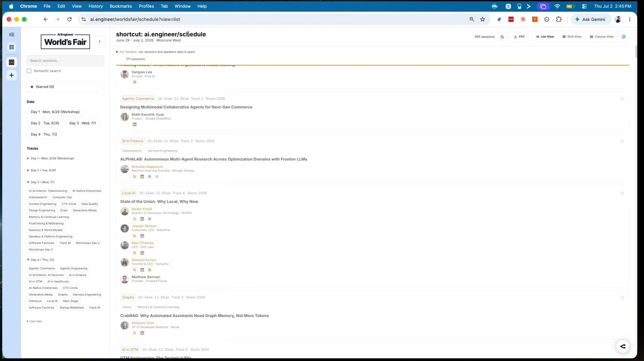The height and width of the screenshot is (361, 644).
Task: Reload the page
Action: [69, 19]
